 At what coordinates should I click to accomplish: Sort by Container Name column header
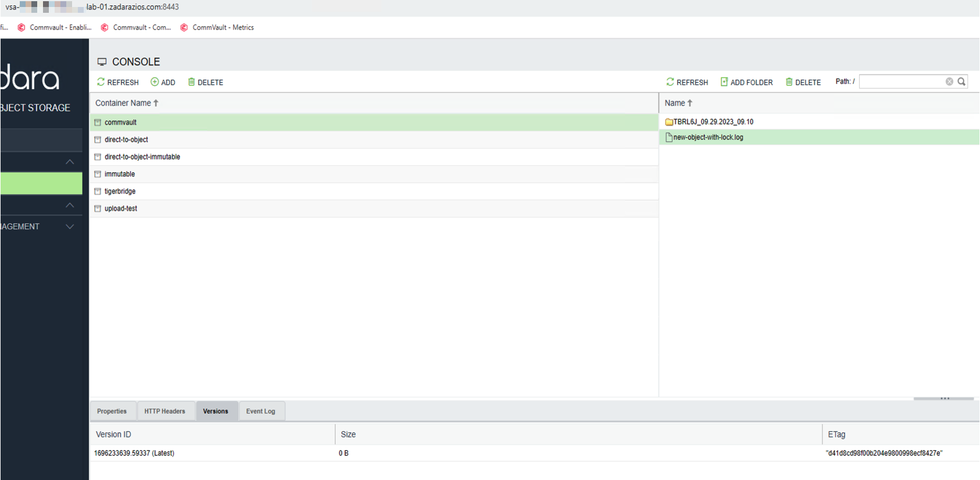123,103
